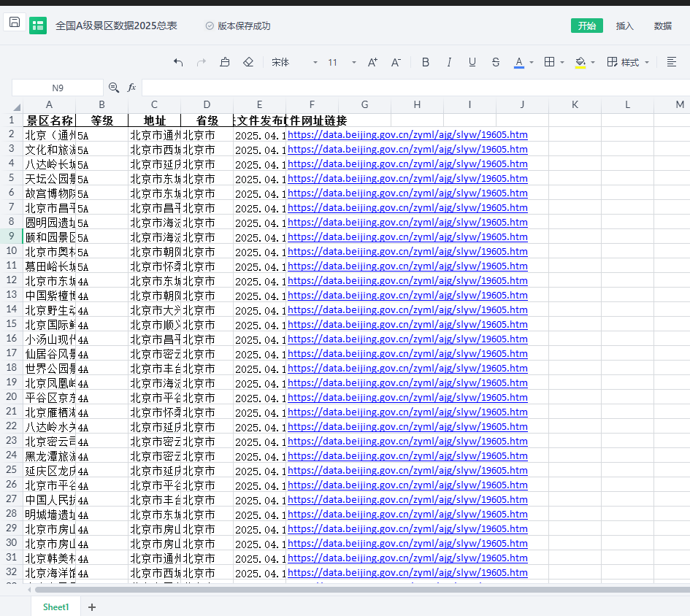Switch to the 插入 tab
The image size is (690, 616).
pyautogui.click(x=625, y=26)
